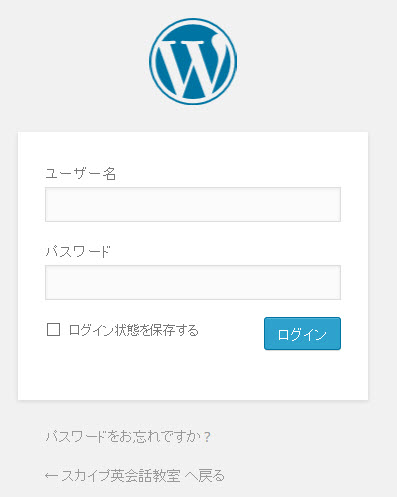Click the forgot password link below the form
The image size is (397, 497).
(128, 436)
